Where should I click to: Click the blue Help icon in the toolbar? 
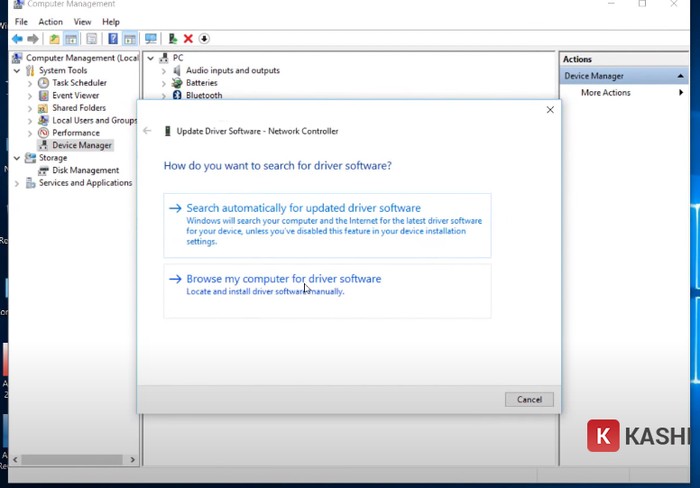click(113, 39)
